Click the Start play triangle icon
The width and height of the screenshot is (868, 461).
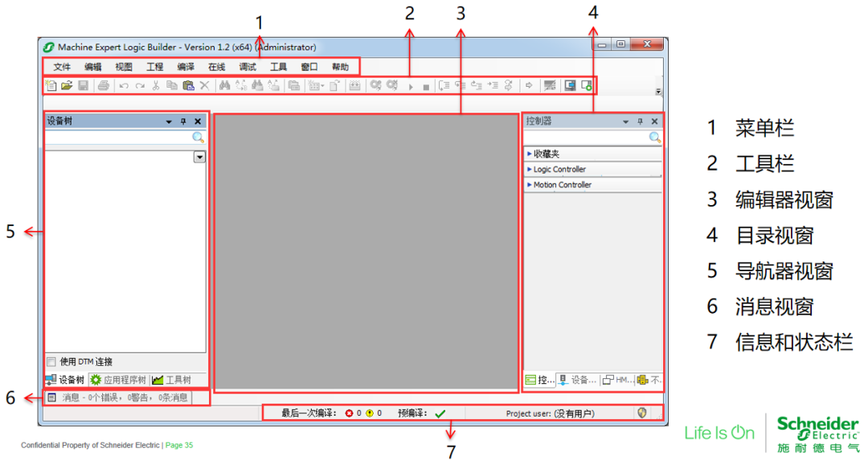tap(411, 87)
